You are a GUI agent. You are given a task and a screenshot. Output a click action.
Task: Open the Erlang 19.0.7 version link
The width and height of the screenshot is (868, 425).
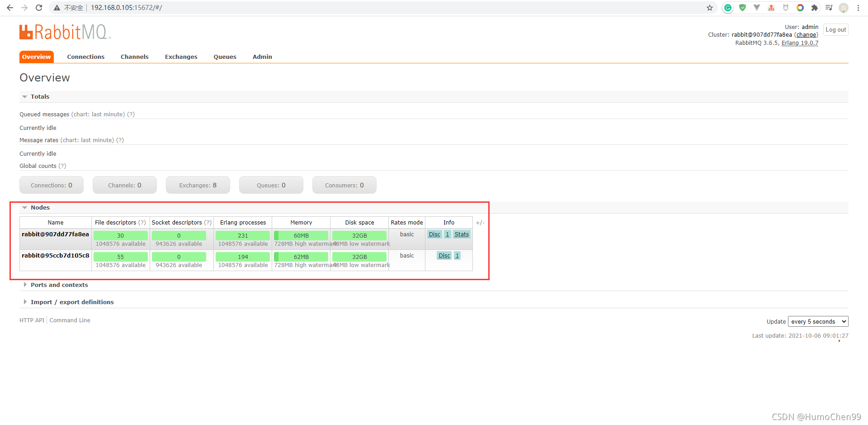click(x=800, y=43)
